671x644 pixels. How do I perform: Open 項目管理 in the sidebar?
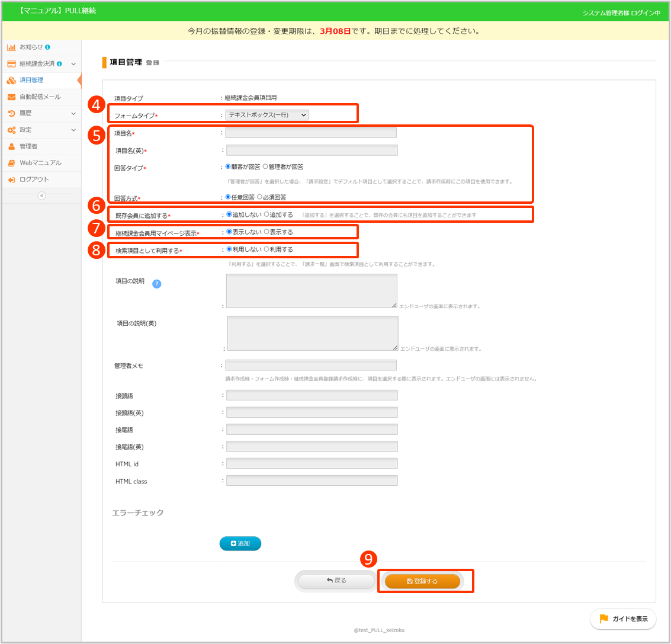(x=31, y=80)
